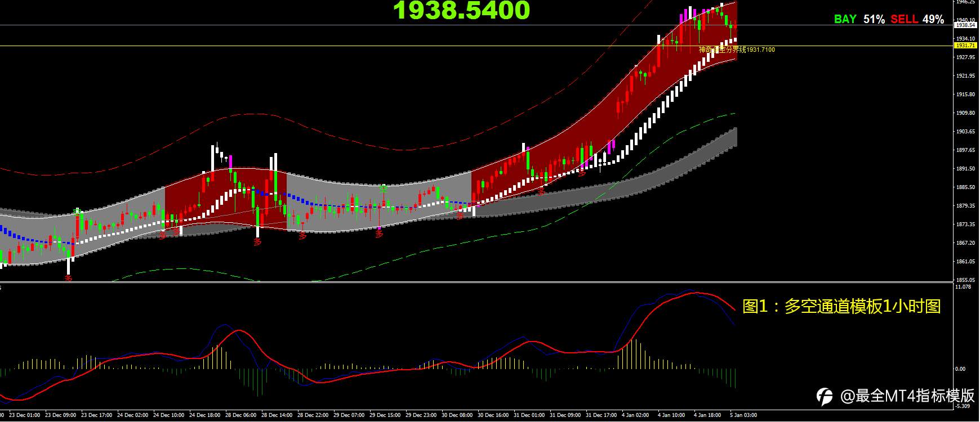Click the 1885.50 price scale label
This screenshot has height=422, width=980.
pos(965,187)
